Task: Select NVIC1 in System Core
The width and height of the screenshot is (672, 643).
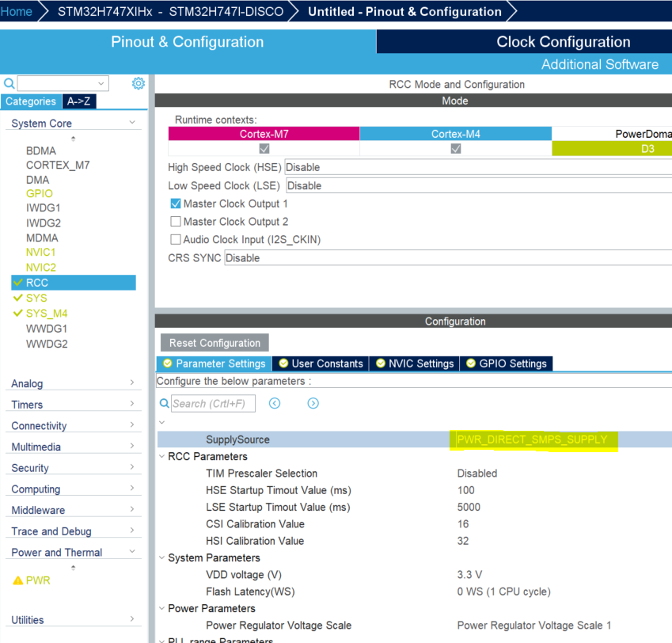Action: click(40, 253)
